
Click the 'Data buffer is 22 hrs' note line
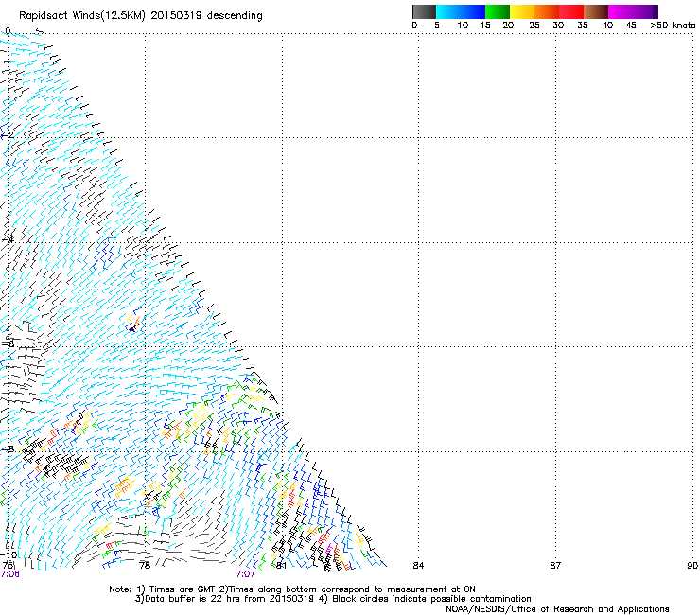point(333,599)
